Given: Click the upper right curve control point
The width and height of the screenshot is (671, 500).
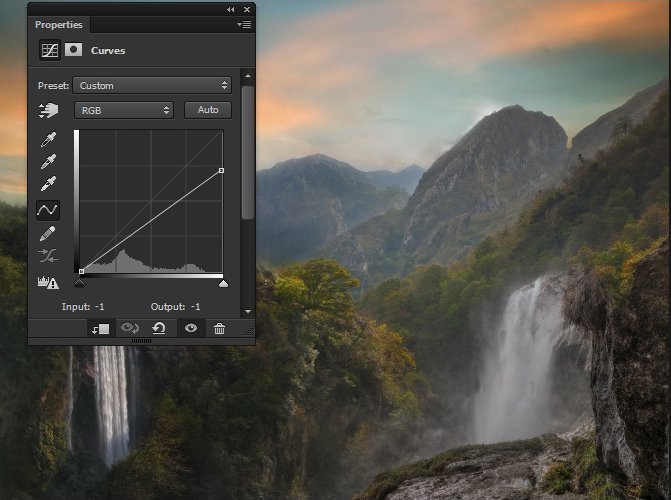Looking at the screenshot, I should pos(221,171).
